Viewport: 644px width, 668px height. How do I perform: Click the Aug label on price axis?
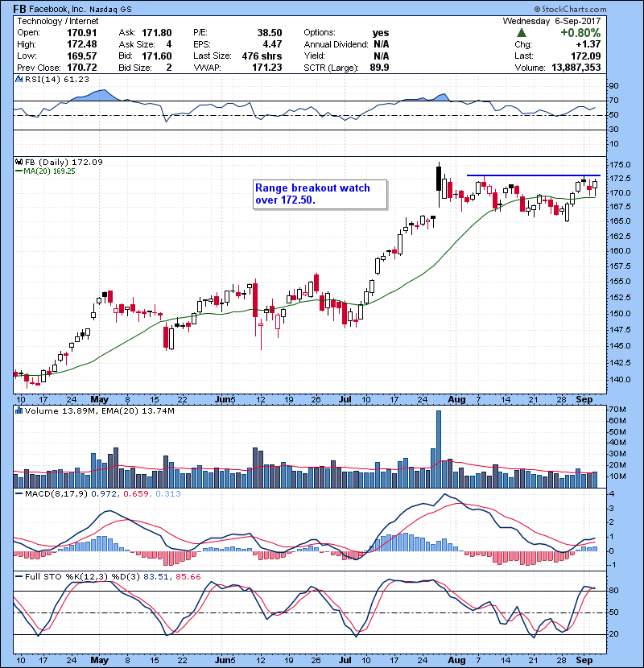point(457,400)
